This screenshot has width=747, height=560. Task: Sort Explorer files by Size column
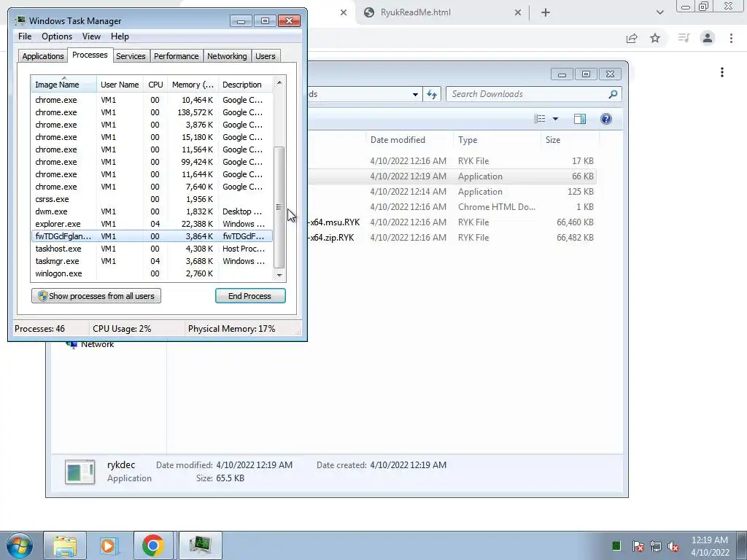(570, 140)
